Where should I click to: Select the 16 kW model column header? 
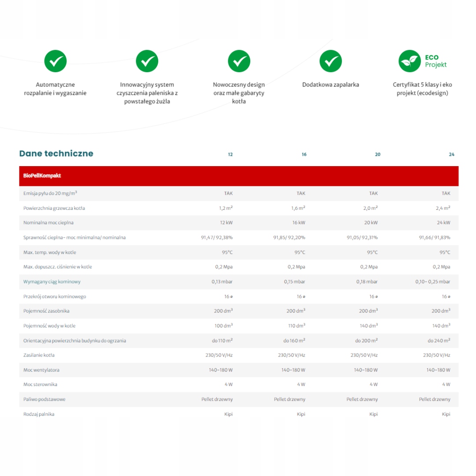click(x=304, y=155)
